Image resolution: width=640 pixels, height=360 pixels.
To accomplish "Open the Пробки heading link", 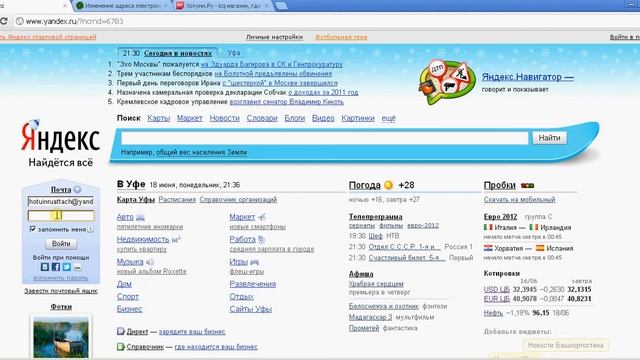I will (500, 185).
